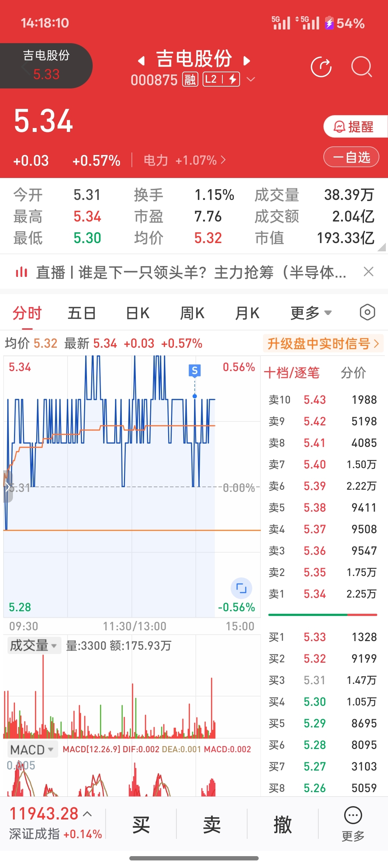Open 电力 sector +1.07% link

tap(185, 160)
